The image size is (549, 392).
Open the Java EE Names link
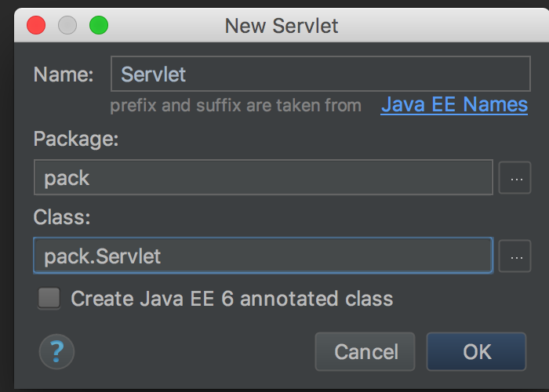pos(454,104)
